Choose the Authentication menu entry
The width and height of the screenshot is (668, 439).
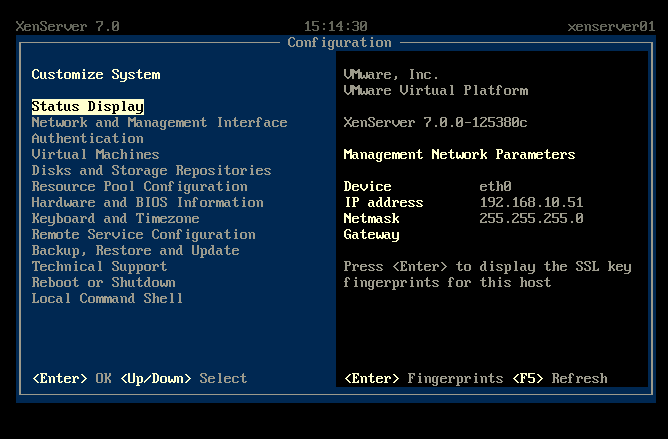[x=87, y=139]
